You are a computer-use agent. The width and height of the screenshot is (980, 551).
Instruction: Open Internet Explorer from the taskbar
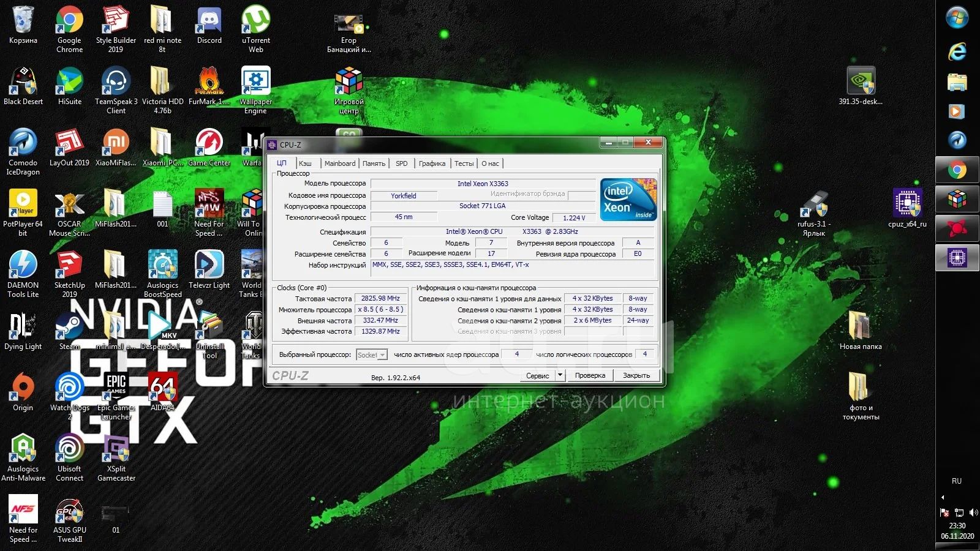(x=957, y=51)
